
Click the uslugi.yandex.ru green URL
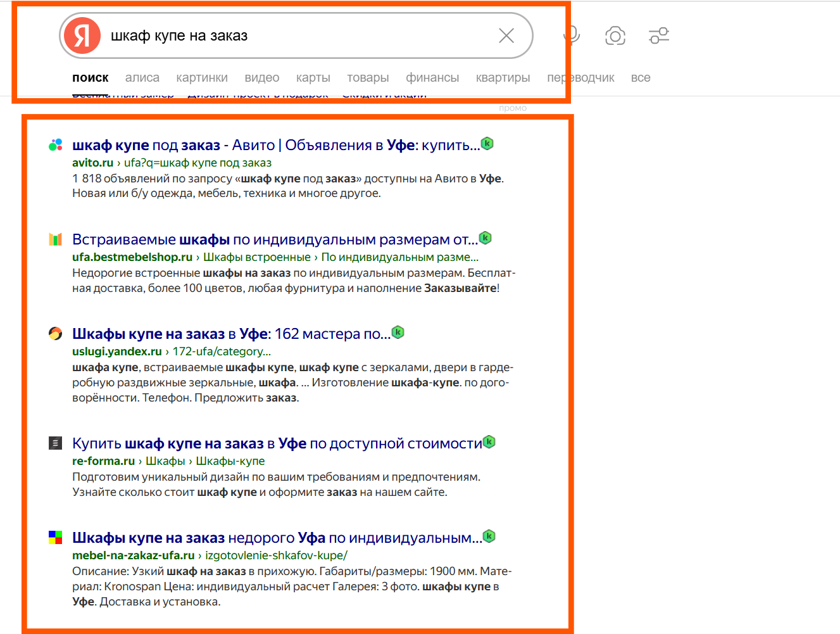click(x=117, y=352)
